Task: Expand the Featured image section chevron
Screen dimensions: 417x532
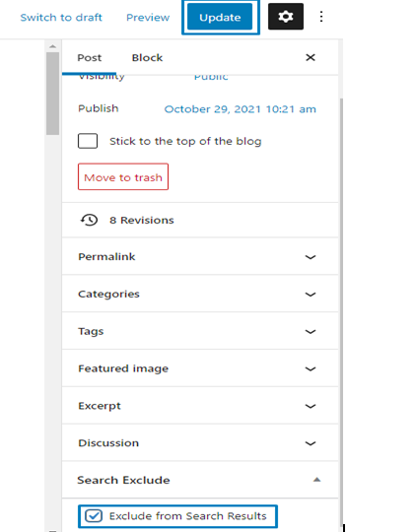Action: (311, 369)
